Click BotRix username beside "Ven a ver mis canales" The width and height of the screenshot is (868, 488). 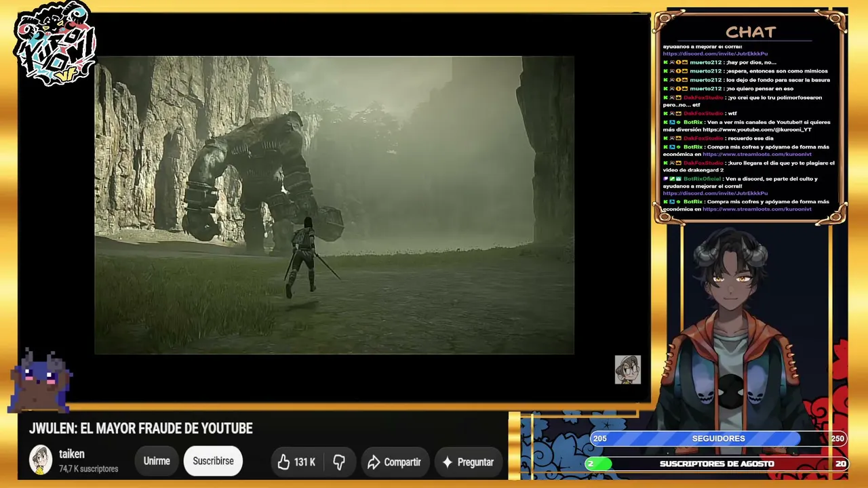(693, 123)
